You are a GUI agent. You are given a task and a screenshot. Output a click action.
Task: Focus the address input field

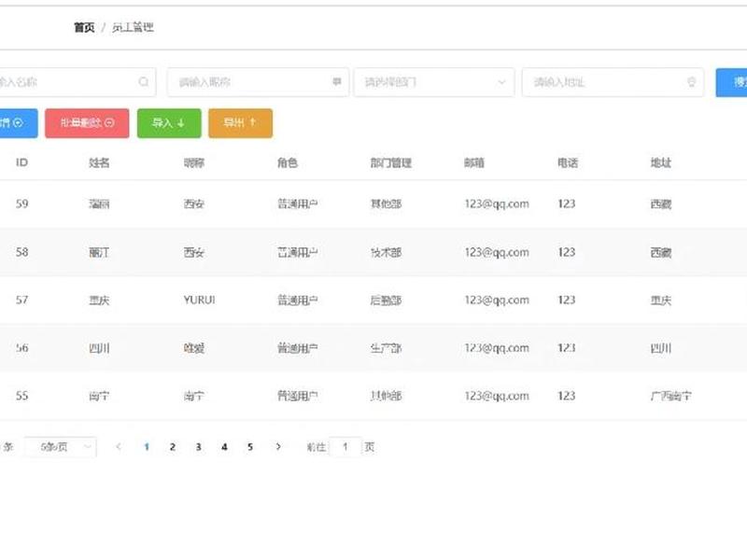click(x=613, y=82)
